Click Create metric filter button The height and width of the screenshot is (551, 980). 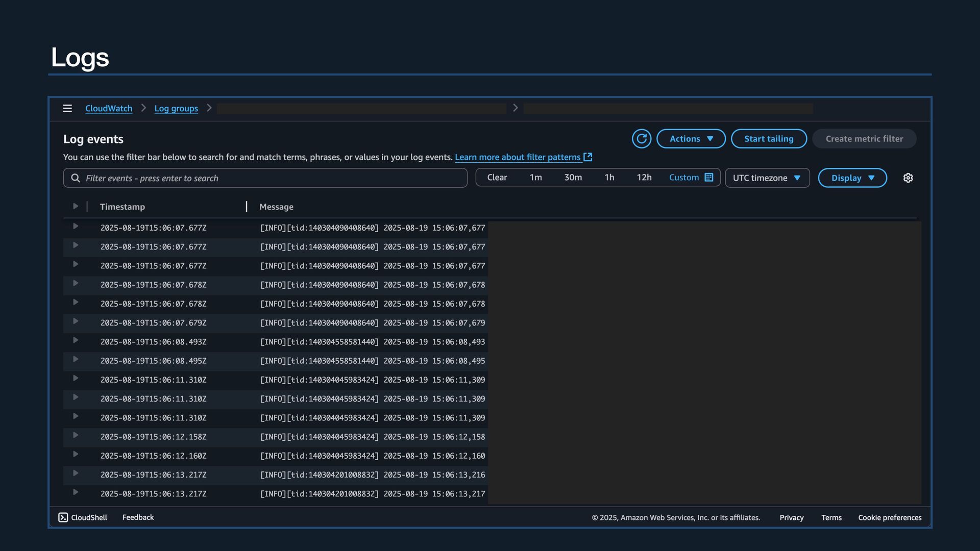(x=864, y=139)
